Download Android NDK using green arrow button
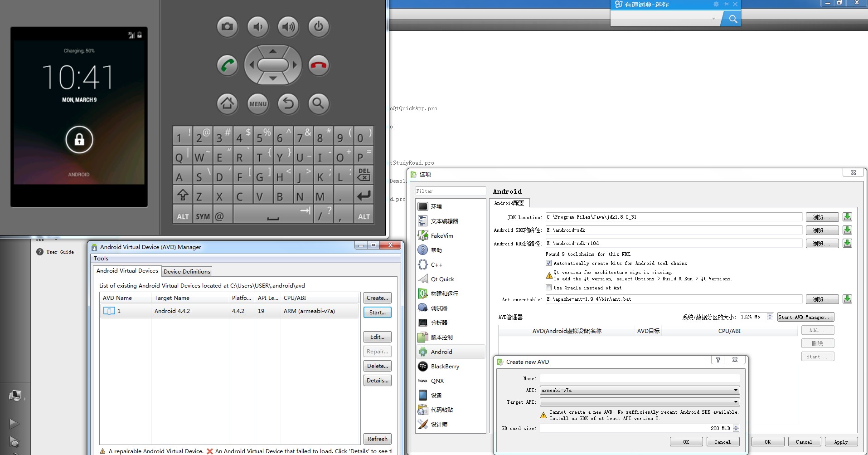868x455 pixels. [x=847, y=243]
